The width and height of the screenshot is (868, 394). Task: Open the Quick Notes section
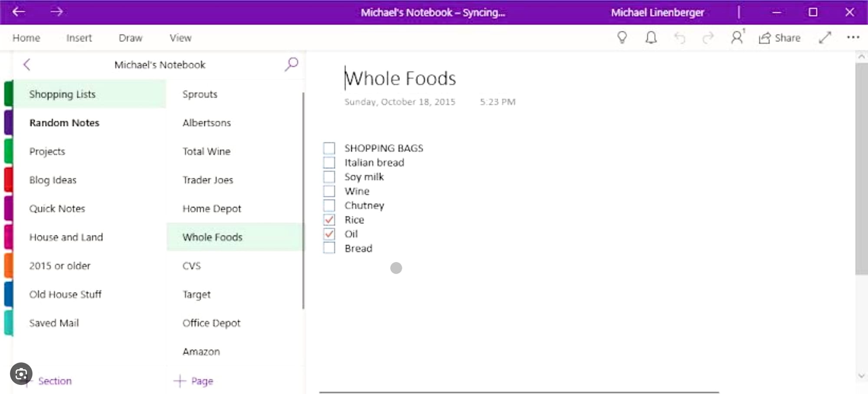[x=90, y=209]
